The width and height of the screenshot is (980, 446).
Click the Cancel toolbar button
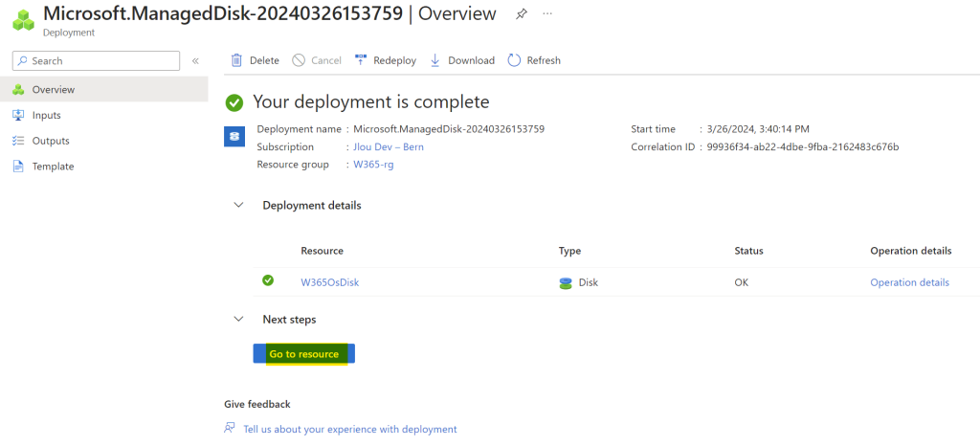point(317,60)
